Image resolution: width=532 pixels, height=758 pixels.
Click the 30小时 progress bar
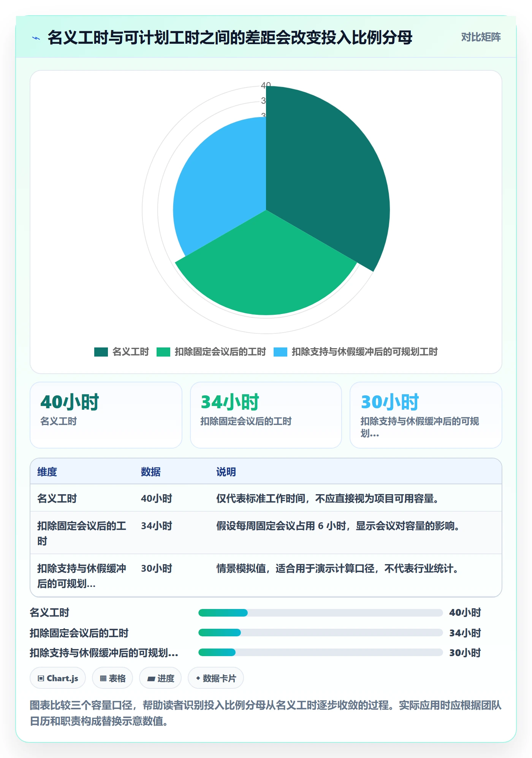pyautogui.click(x=320, y=652)
